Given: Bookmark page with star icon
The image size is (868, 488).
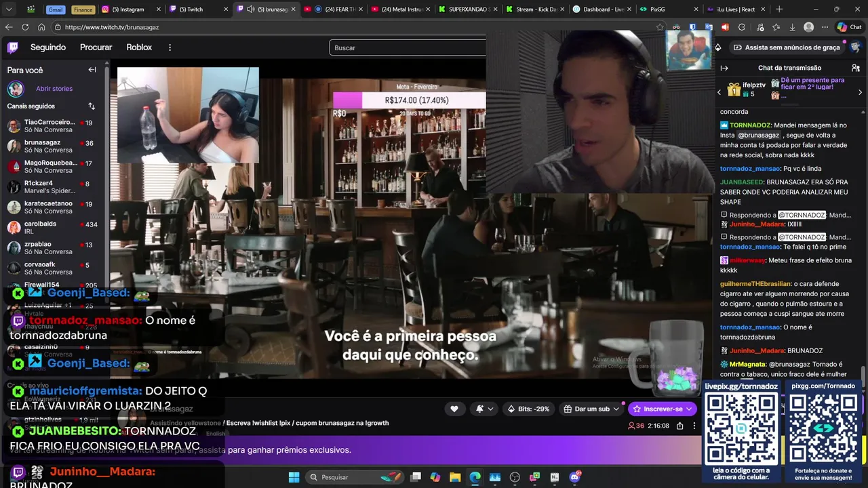Looking at the screenshot, I should pyautogui.click(x=660, y=27).
